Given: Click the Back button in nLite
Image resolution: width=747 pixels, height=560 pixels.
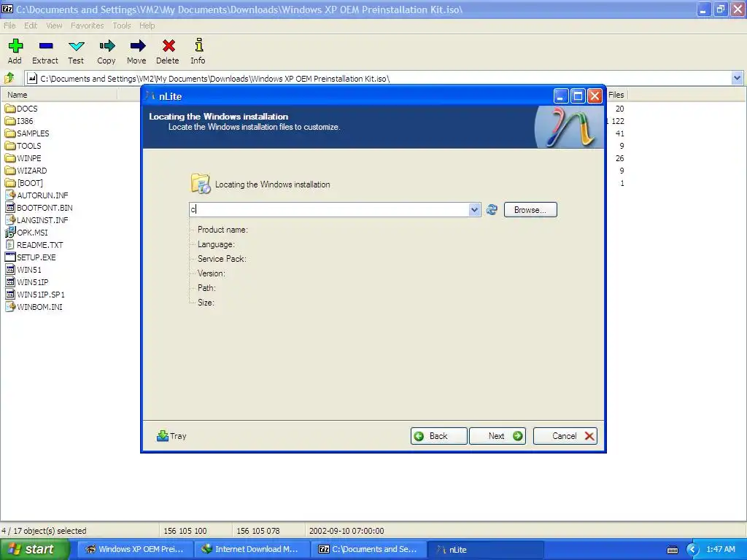Looking at the screenshot, I should coord(438,436).
